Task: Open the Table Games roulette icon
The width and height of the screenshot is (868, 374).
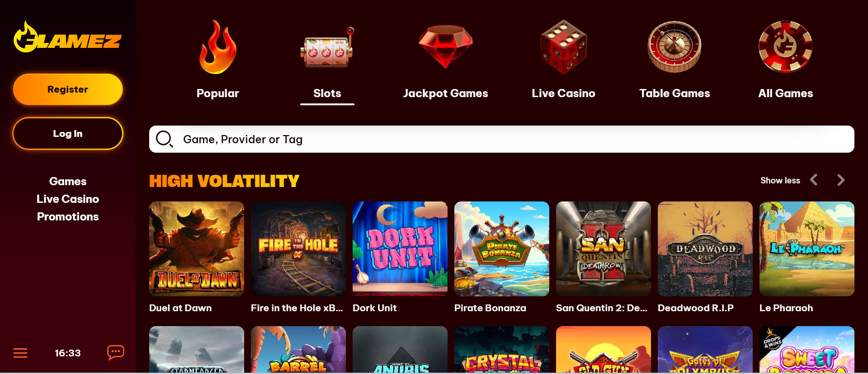Action: pyautogui.click(x=675, y=47)
